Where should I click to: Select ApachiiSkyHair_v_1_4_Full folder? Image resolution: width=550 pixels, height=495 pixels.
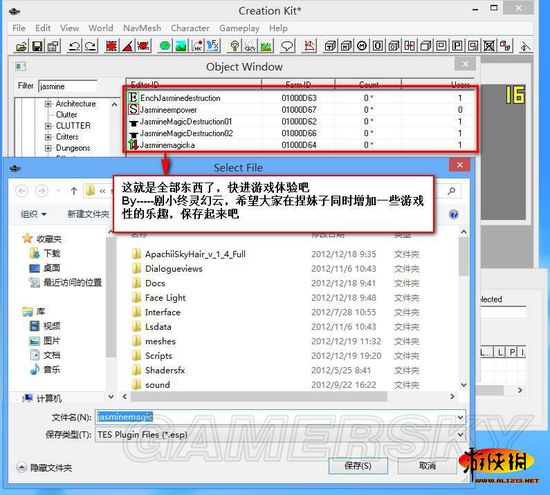pos(195,254)
